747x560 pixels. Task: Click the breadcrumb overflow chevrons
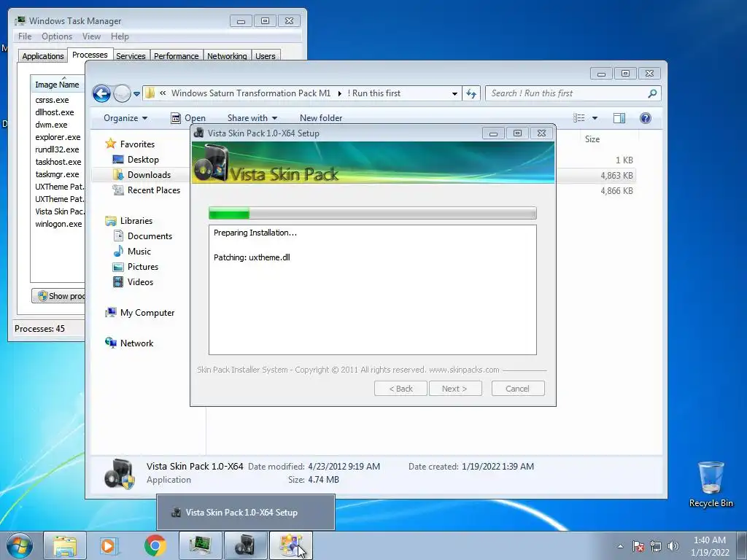click(163, 93)
